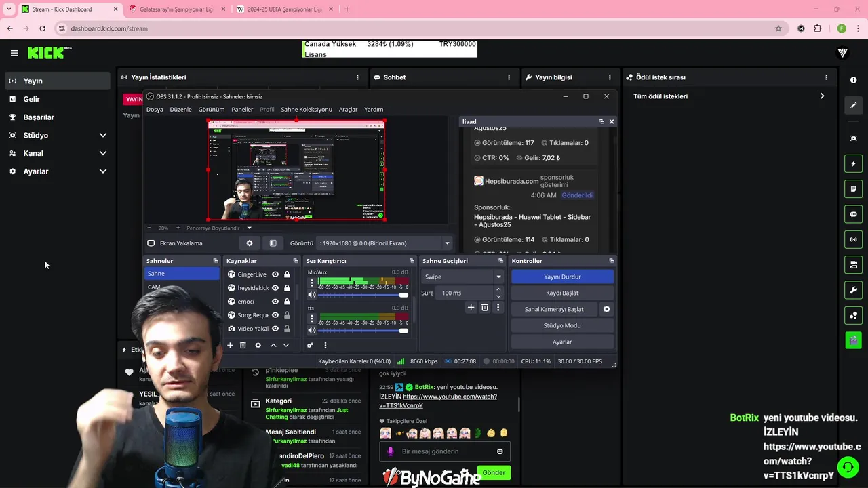Toggle lock on the emoci source
Screen dimensions: 868x488
(x=287, y=302)
